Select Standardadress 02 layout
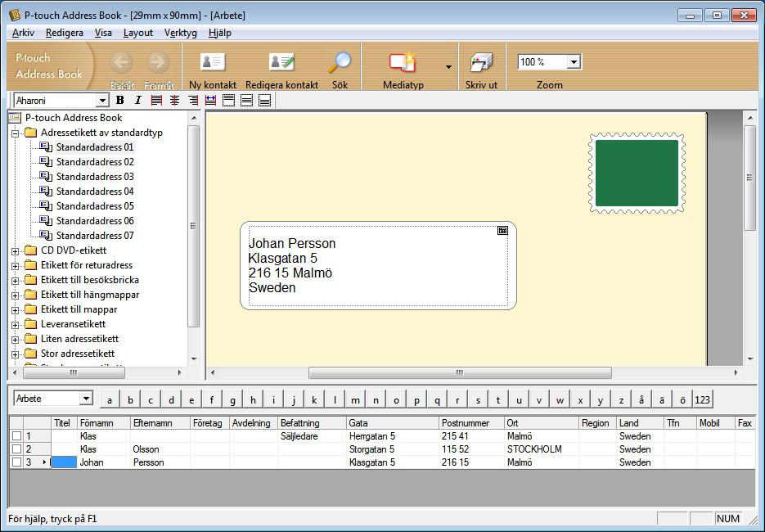The image size is (765, 532). click(95, 161)
